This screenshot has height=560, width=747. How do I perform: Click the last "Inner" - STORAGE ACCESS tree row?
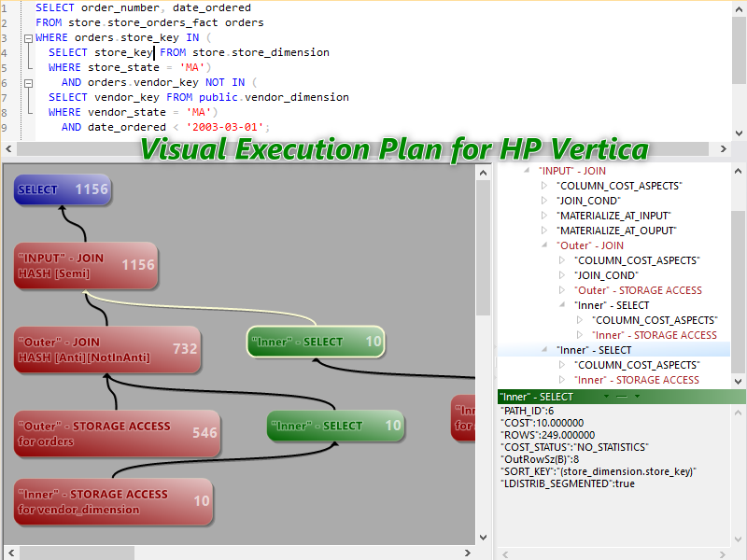[637, 380]
